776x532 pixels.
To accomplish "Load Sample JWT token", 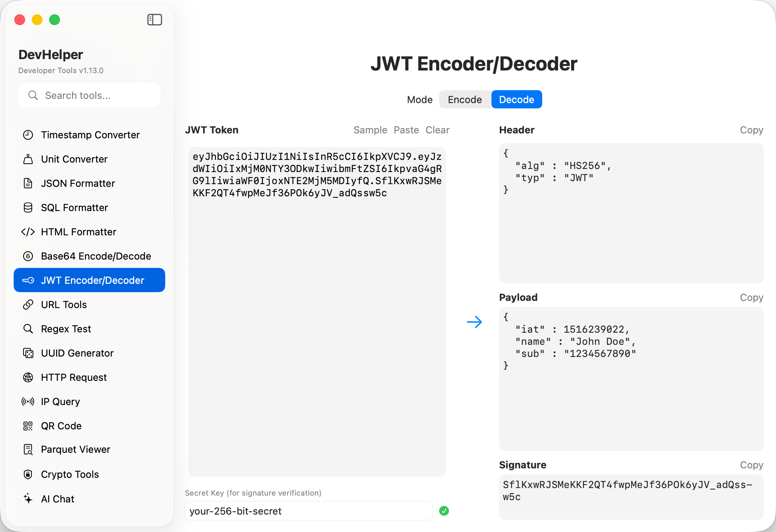I will (370, 130).
